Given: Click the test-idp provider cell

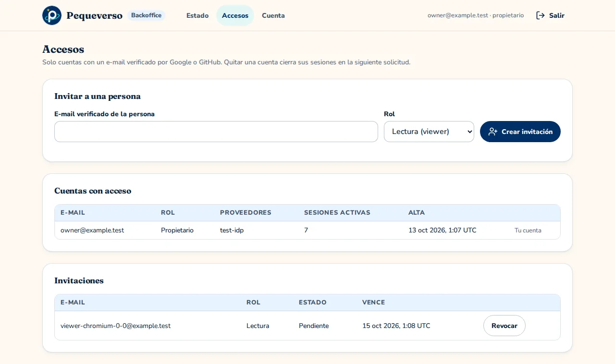Looking at the screenshot, I should tap(232, 230).
